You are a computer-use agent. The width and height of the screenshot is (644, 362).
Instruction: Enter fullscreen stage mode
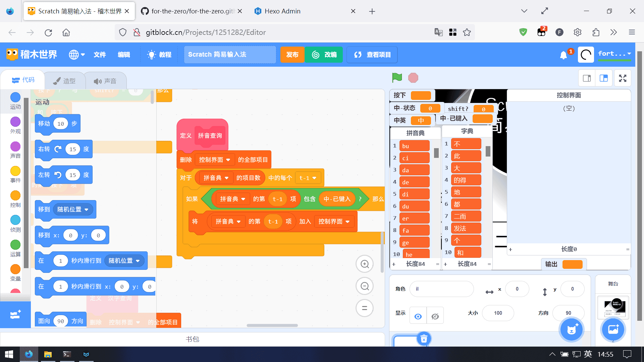623,78
